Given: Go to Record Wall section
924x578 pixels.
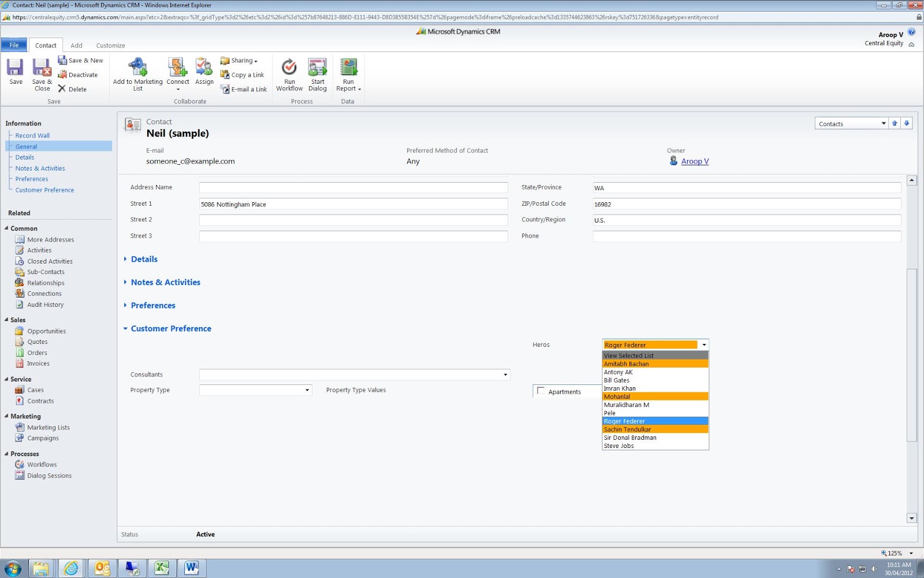Looking at the screenshot, I should click(x=32, y=136).
